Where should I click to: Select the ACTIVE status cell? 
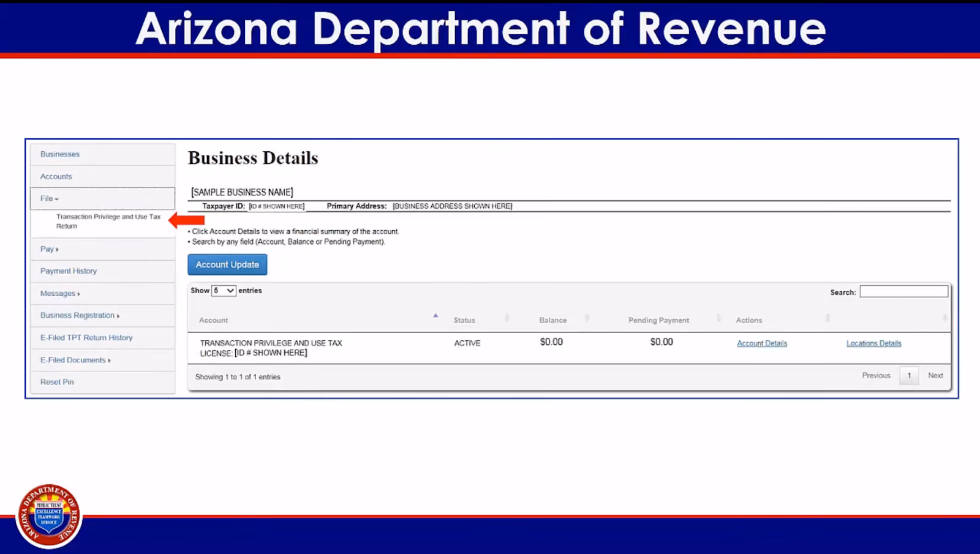tap(467, 343)
